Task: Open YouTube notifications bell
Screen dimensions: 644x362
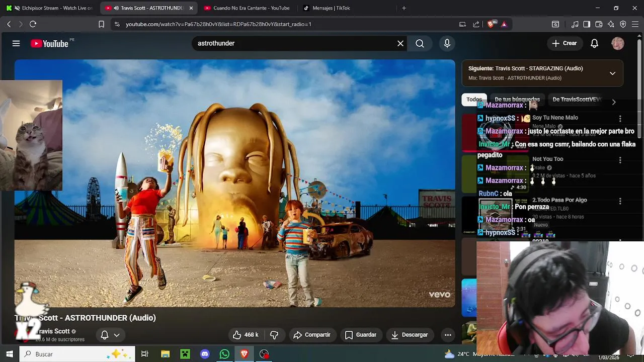Action: (594, 44)
